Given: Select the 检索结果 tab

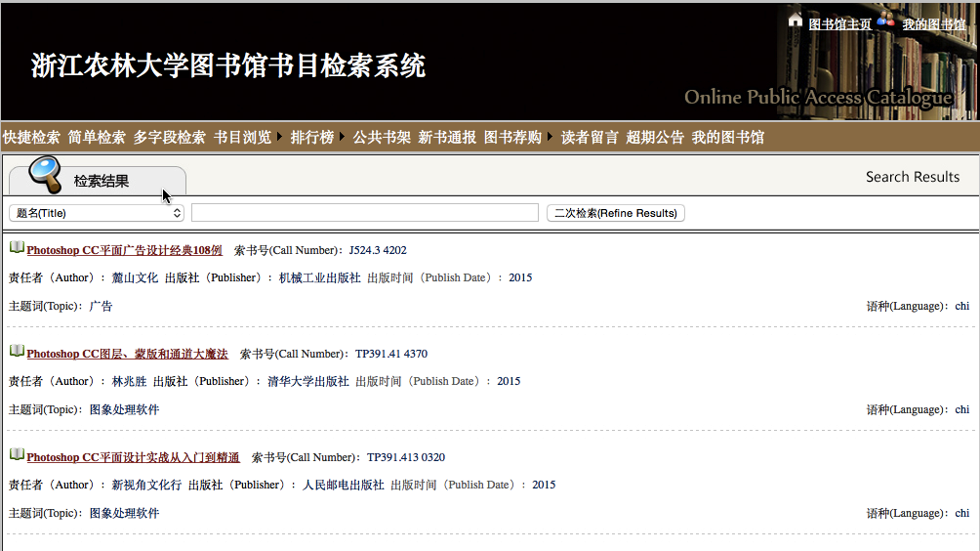Looking at the screenshot, I should [x=101, y=181].
